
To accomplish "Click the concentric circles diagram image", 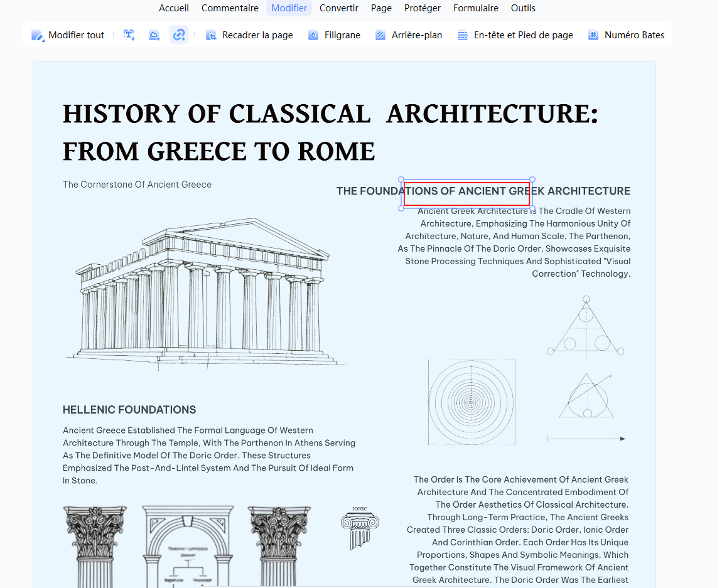I will pos(472,402).
